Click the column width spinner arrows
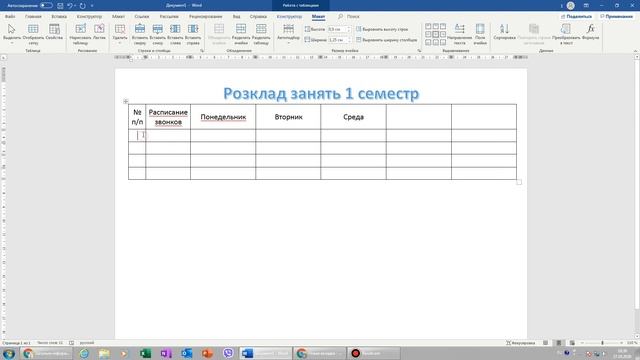This screenshot has width=640, height=360. (349, 40)
